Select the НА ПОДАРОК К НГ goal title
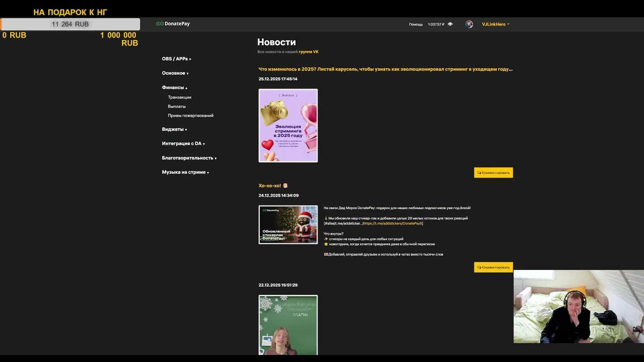This screenshot has width=644, height=362. coord(70,12)
